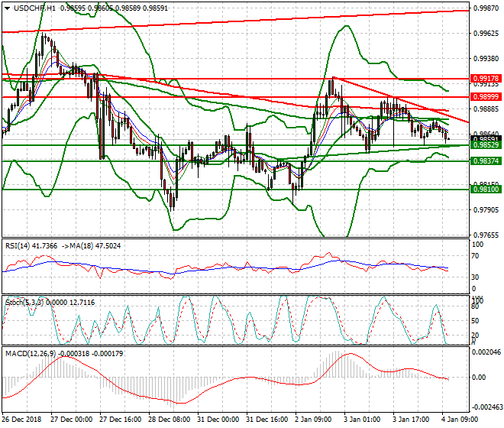Click the 27 Dec 00:00 time label
The image size is (504, 428).
coord(71,420)
